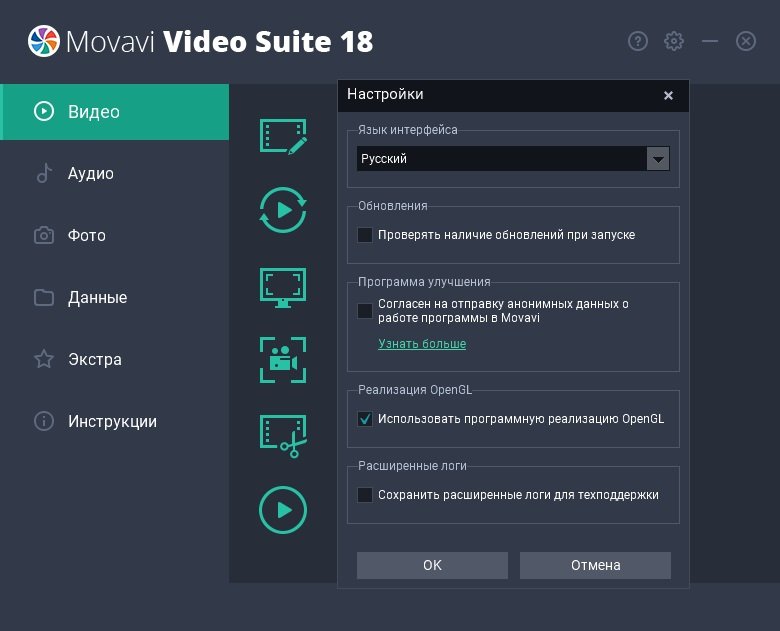Toggle anonymous data sending consent checkbox
Image resolution: width=780 pixels, height=631 pixels.
(365, 311)
